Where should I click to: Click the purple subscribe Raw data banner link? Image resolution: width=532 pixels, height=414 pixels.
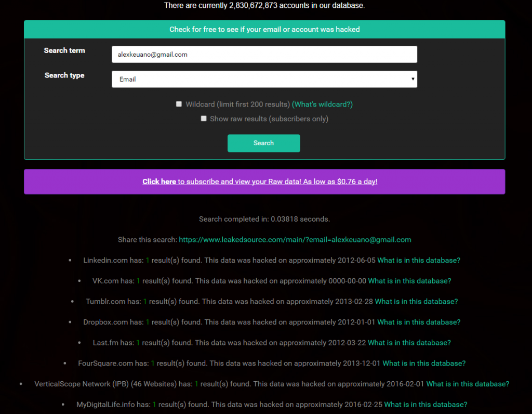point(260,182)
